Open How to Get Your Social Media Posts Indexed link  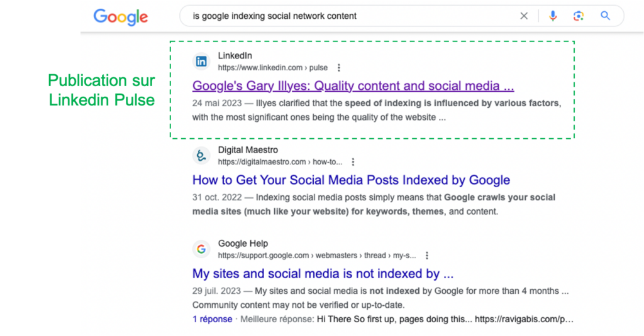[351, 180]
